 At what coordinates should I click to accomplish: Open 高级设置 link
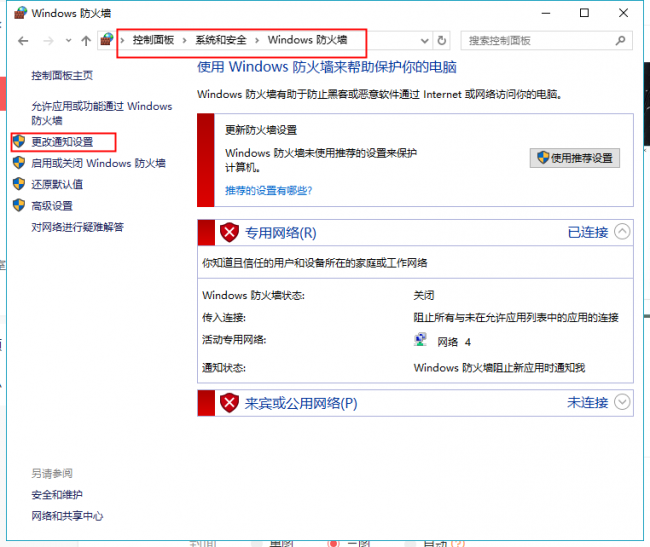pos(52,206)
